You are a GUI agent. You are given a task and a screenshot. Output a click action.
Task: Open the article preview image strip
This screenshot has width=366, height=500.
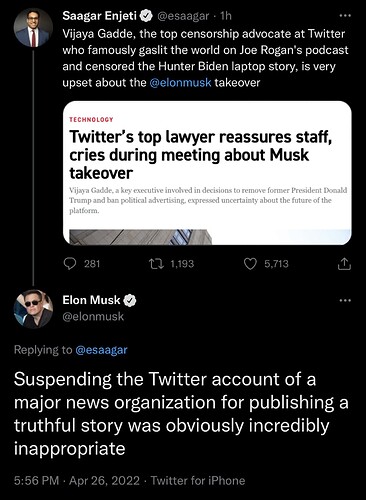click(x=210, y=237)
